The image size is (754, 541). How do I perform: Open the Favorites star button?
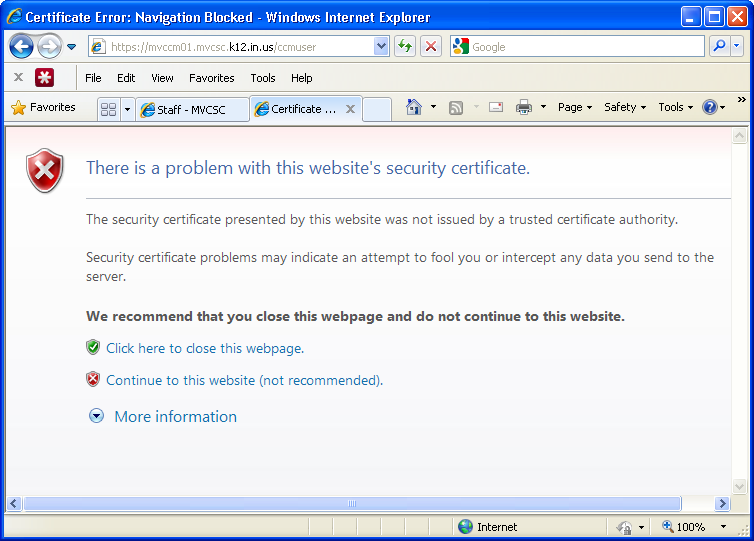pos(43,107)
